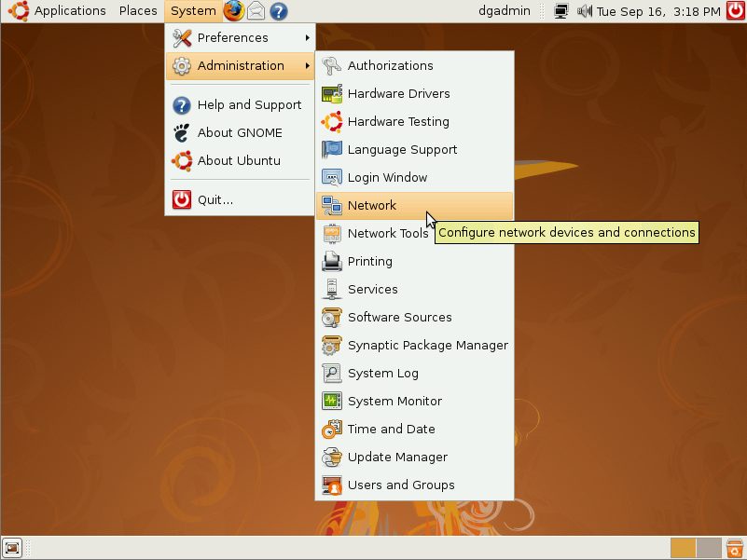Open the mail envelope launcher icon

256,11
